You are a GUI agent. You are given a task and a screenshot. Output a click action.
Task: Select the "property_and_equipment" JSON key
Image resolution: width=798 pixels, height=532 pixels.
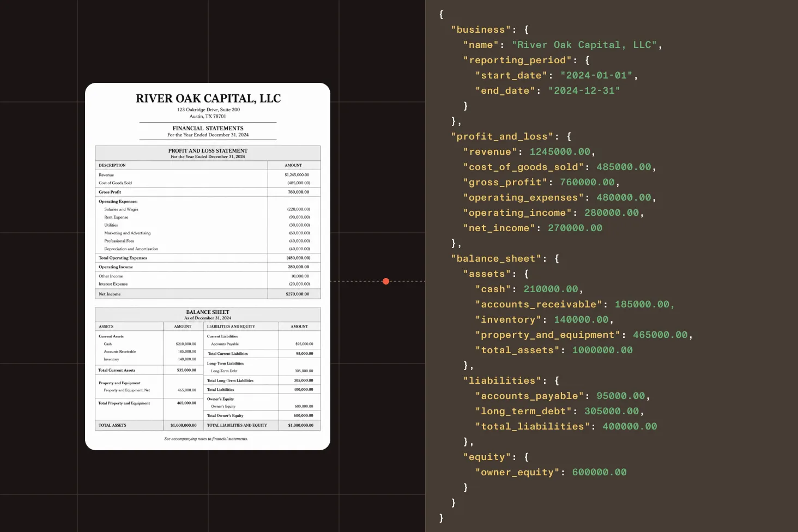(x=548, y=335)
